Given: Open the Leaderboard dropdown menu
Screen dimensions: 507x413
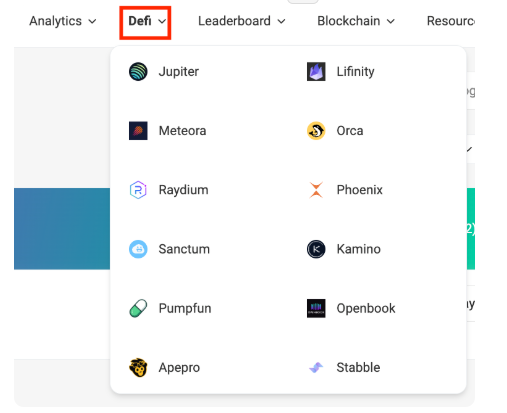Looking at the screenshot, I should tap(242, 21).
